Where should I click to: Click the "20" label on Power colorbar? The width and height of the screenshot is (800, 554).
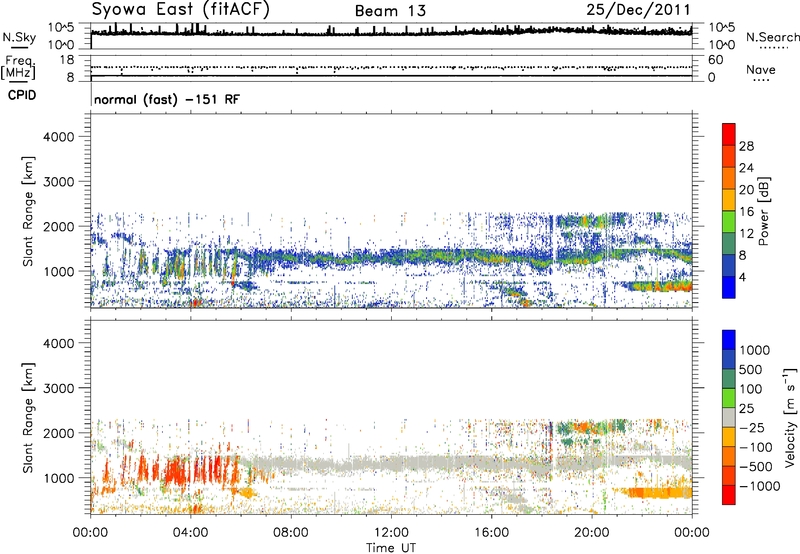(746, 190)
